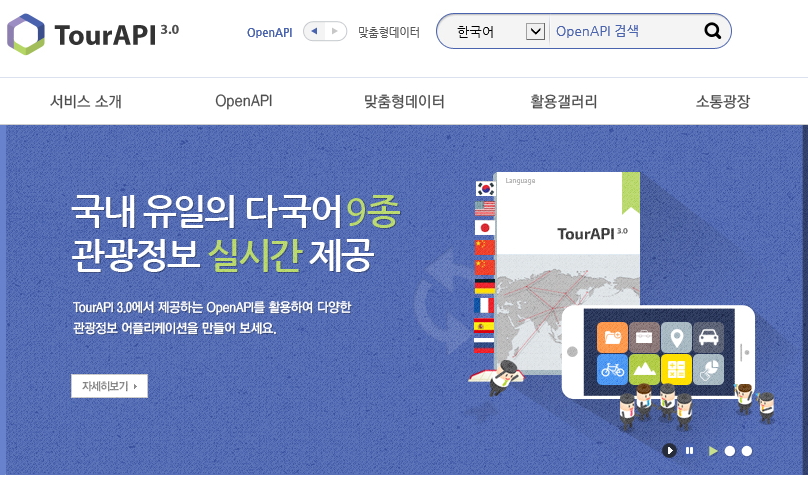Switch toggle left to OpenAPI
This screenshot has height=479, width=808.
coord(314,31)
